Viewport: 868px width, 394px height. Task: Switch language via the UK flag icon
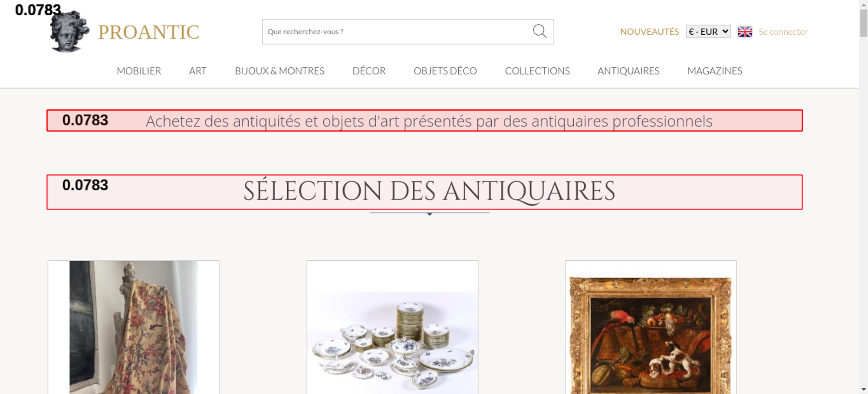(745, 32)
